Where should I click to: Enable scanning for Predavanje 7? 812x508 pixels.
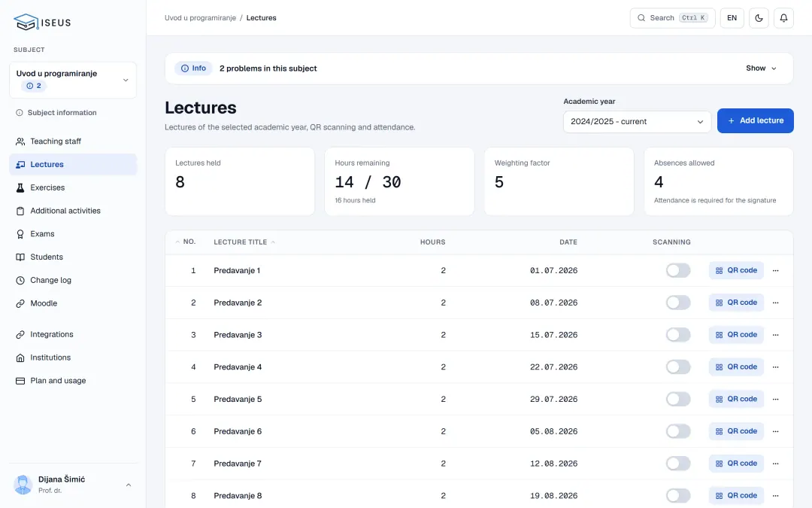pos(678,464)
